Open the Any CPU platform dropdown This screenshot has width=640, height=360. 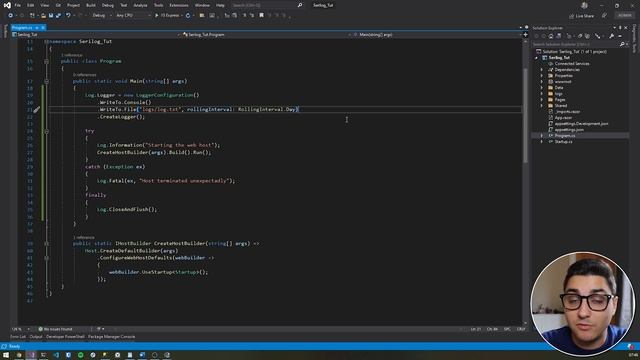tap(133, 16)
